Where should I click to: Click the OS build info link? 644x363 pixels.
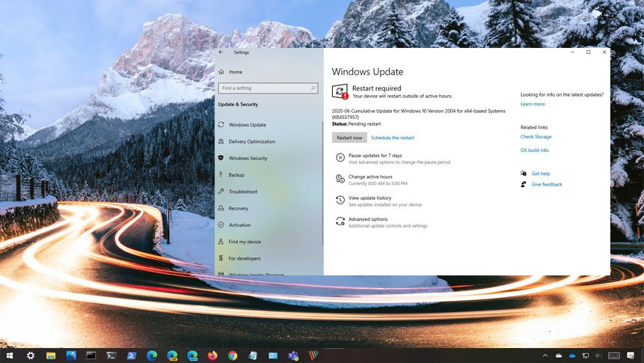tap(534, 150)
